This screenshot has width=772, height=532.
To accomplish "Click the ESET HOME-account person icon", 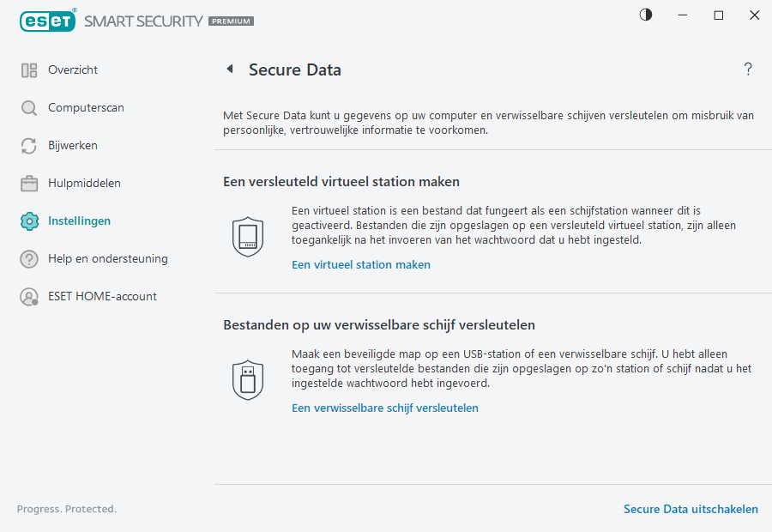I will (28, 296).
